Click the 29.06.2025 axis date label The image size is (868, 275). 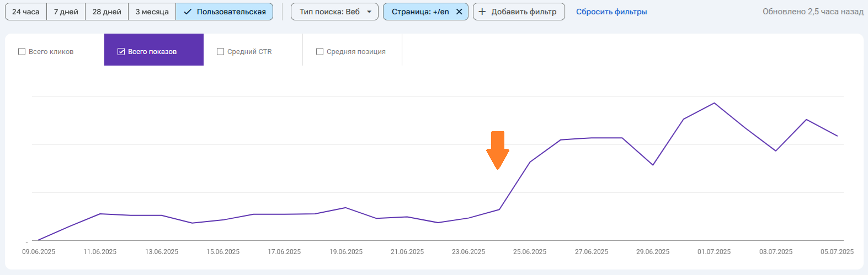tap(653, 252)
